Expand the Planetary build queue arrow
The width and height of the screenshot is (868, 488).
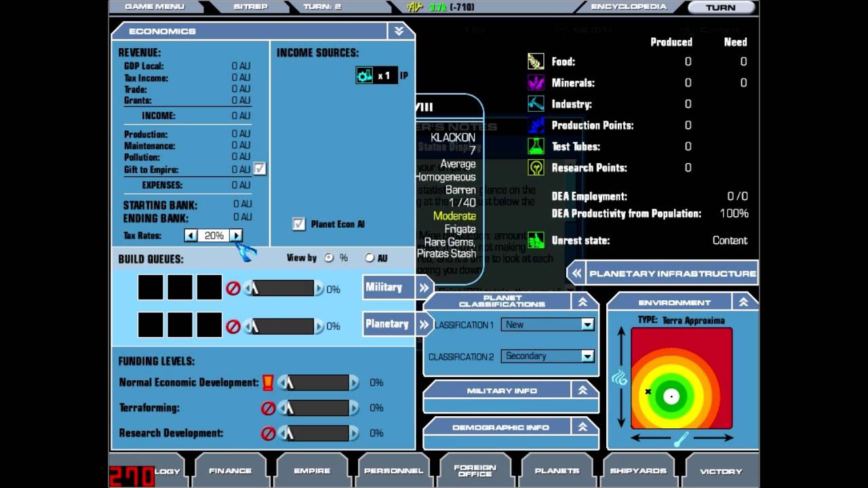point(425,324)
